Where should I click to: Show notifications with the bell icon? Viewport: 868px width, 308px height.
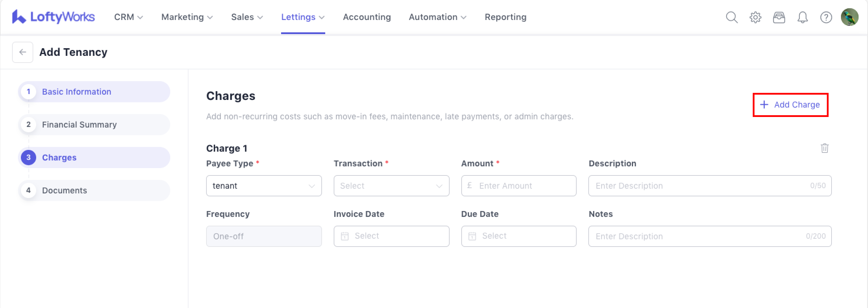pyautogui.click(x=802, y=17)
